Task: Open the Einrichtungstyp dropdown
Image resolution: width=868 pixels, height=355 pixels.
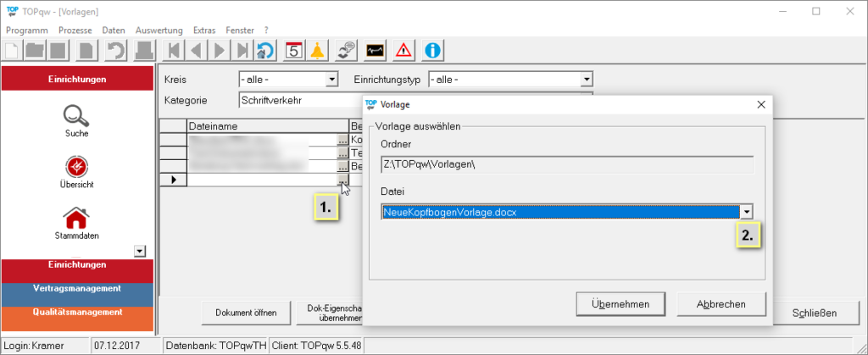Action: (x=586, y=80)
